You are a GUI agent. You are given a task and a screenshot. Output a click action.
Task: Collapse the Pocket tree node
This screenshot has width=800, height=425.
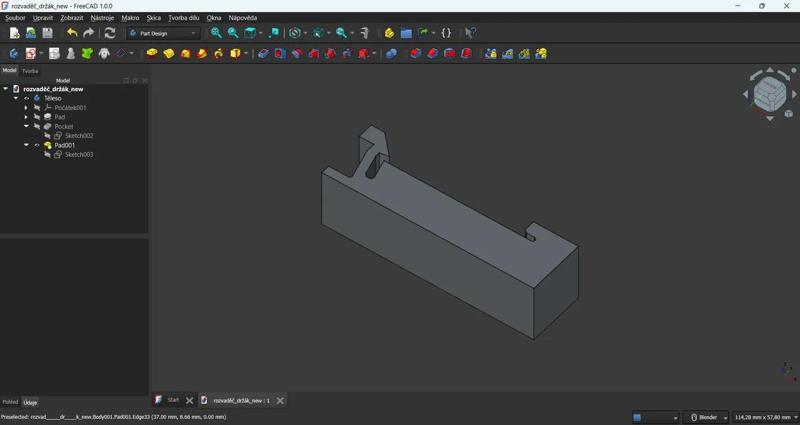tap(26, 127)
